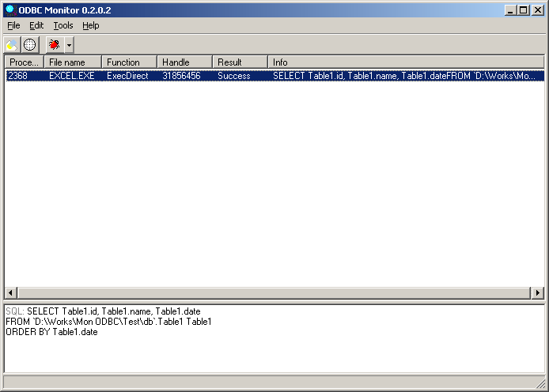Click the ExecDirect function cell
This screenshot has height=392, width=549.
127,76
